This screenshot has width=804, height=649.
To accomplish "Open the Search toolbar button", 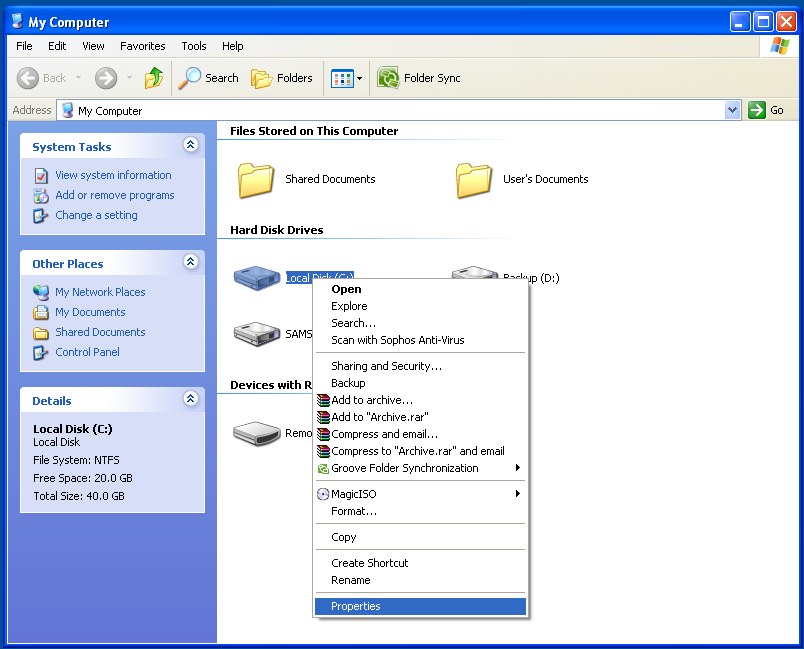I will tap(209, 78).
